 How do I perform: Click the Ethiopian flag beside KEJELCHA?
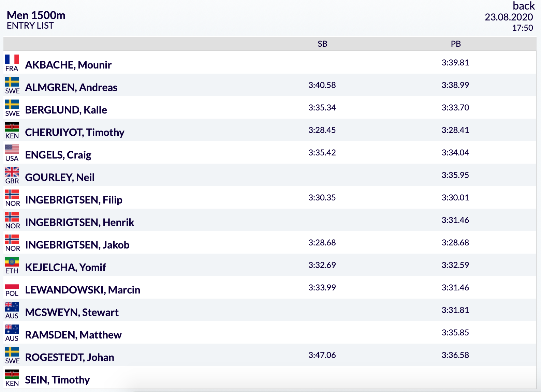pos(12,262)
